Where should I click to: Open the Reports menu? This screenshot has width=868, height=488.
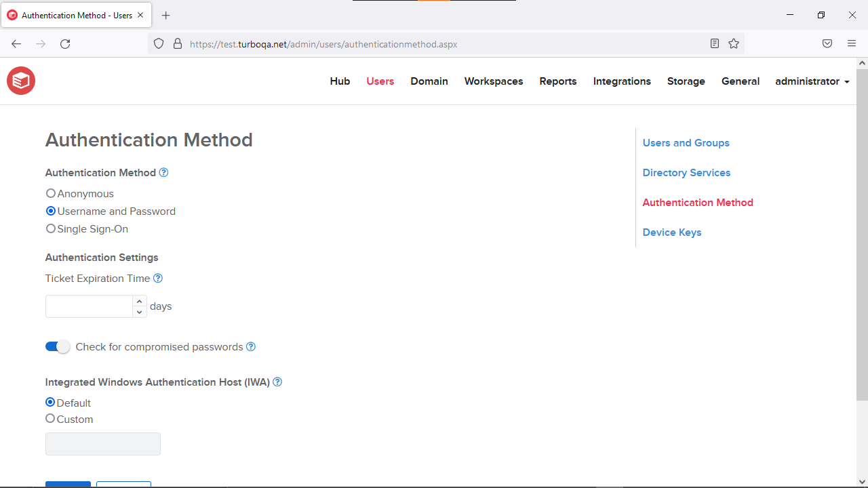click(x=558, y=81)
